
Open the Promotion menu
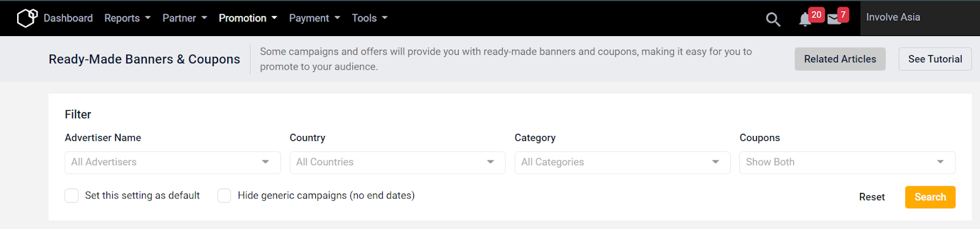tap(248, 18)
